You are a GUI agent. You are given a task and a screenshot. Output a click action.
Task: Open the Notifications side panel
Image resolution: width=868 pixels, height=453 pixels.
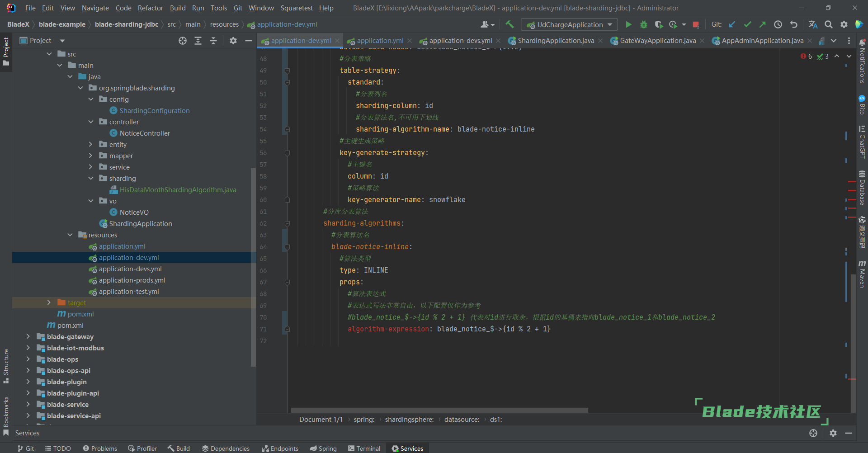(862, 61)
